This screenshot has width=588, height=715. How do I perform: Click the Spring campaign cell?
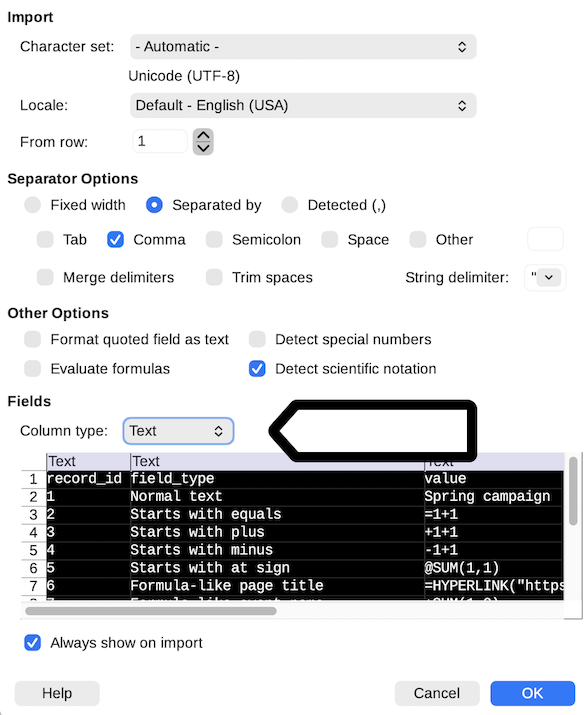point(494,497)
